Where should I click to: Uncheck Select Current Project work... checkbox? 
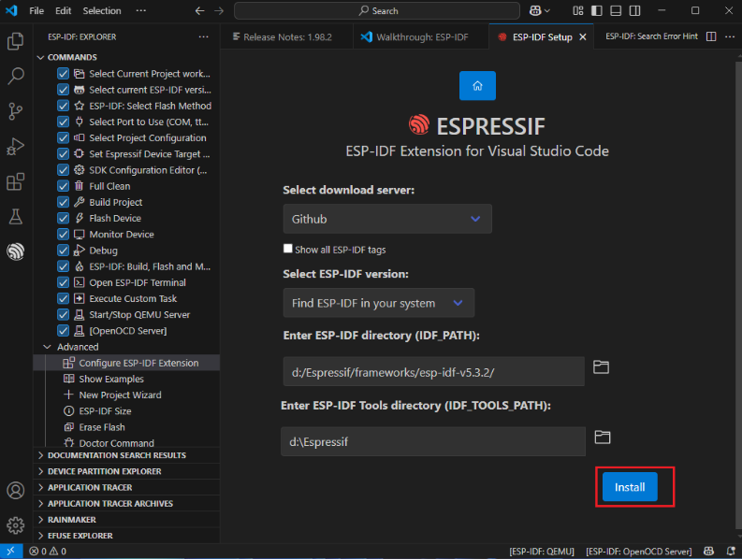[x=63, y=74]
